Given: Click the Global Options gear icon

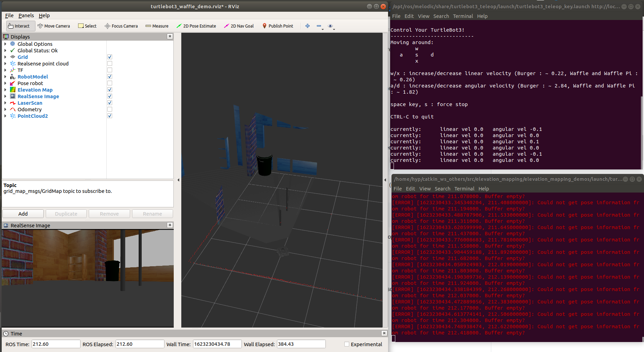Looking at the screenshot, I should pyautogui.click(x=13, y=44).
